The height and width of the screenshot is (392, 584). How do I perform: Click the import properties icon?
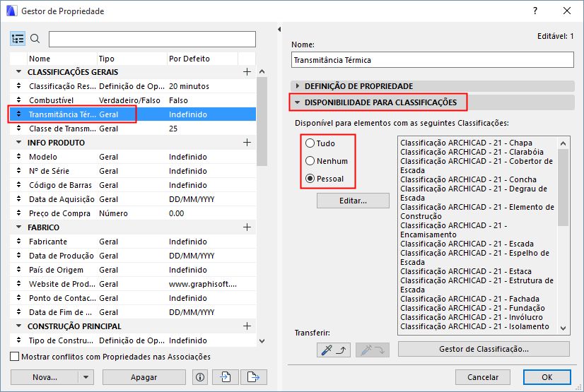point(226,377)
